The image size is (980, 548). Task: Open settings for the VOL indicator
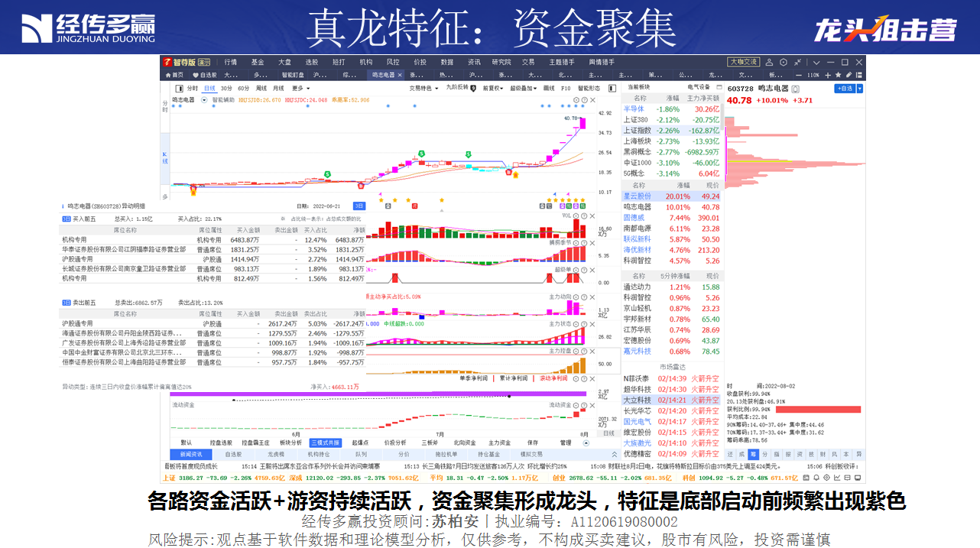pyautogui.click(x=576, y=216)
